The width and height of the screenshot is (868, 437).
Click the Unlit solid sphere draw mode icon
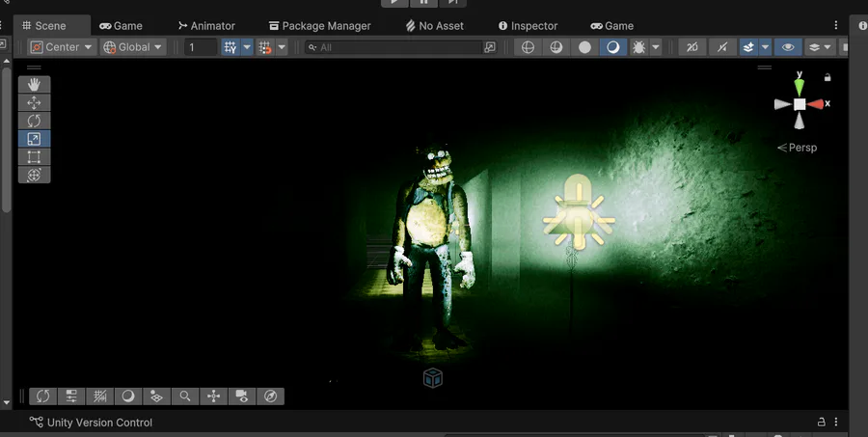coord(585,47)
